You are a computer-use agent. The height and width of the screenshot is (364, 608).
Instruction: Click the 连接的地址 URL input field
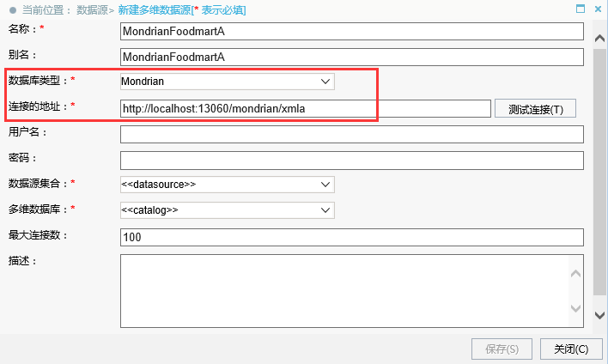click(x=306, y=108)
